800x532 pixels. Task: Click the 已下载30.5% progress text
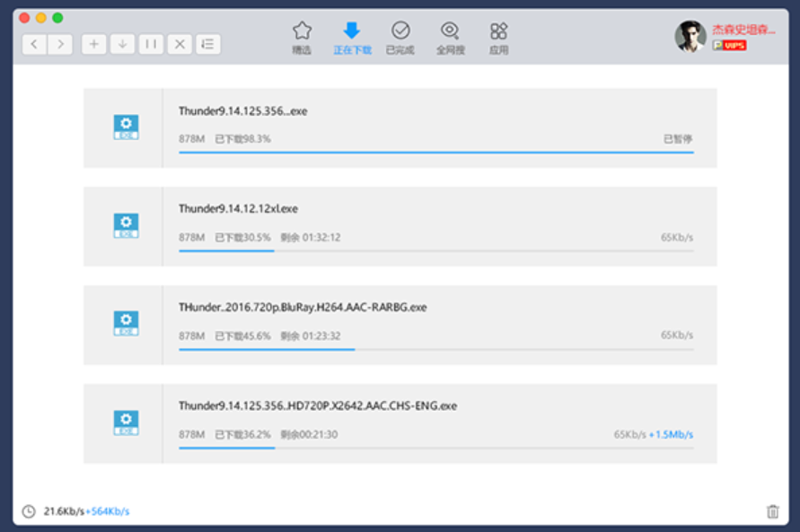click(242, 238)
